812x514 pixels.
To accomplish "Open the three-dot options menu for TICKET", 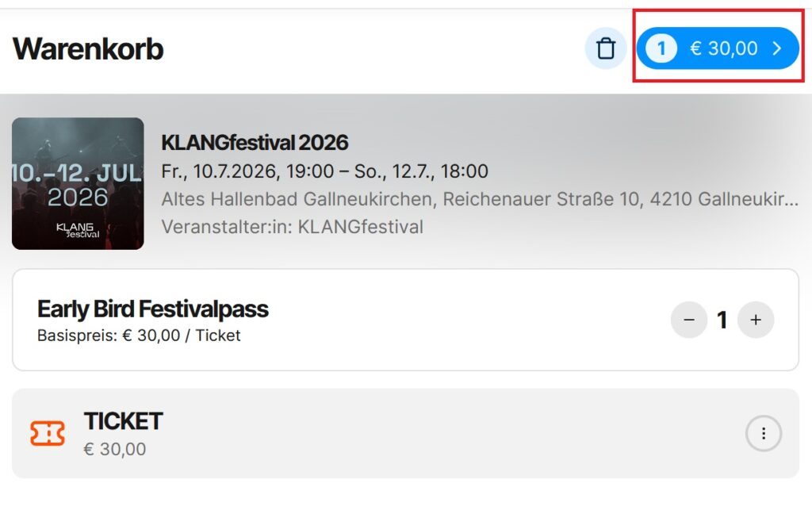I will (x=764, y=433).
